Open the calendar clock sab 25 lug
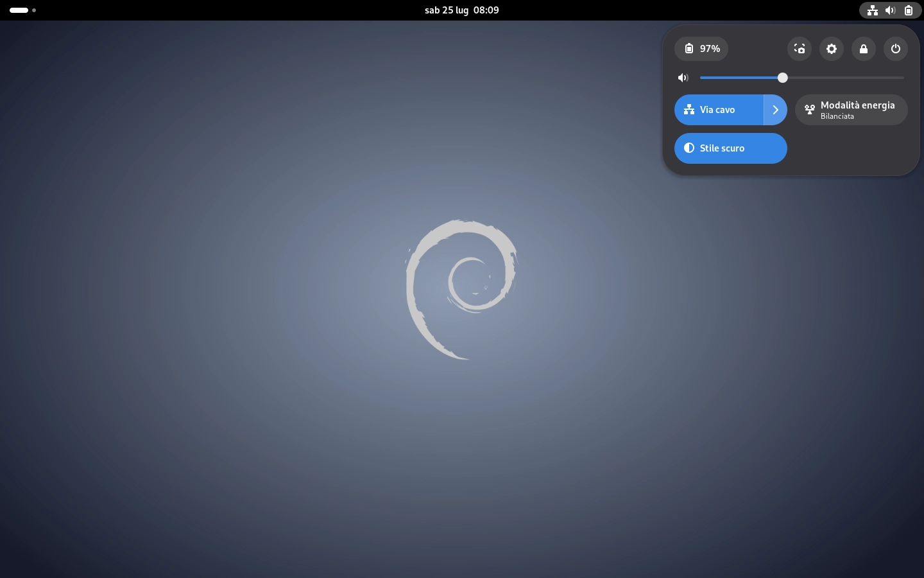 (462, 10)
